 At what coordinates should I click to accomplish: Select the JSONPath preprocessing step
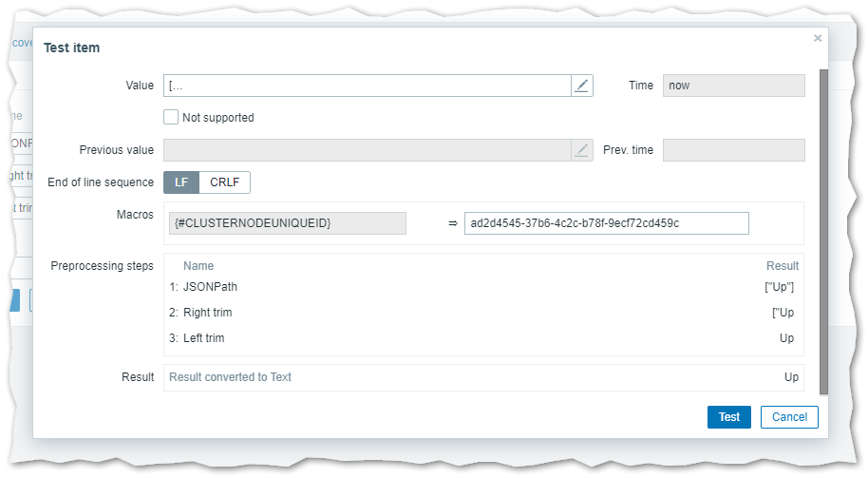pyautogui.click(x=210, y=287)
